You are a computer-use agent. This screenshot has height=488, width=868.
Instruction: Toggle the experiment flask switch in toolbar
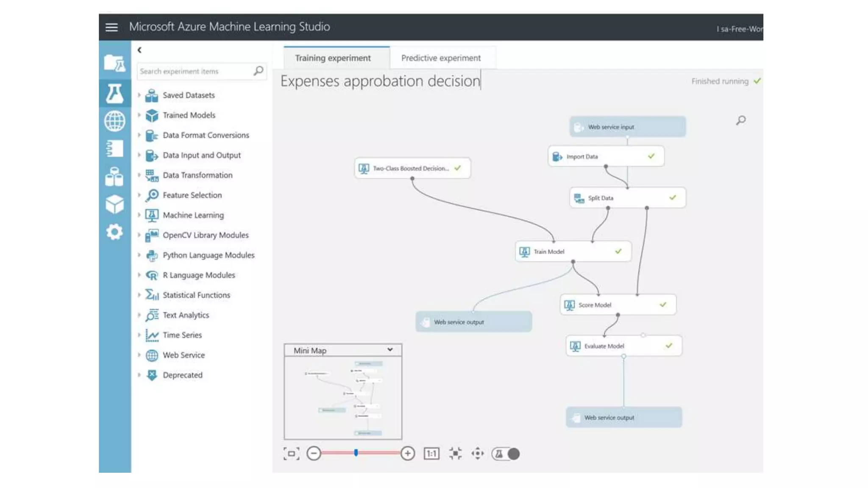(x=506, y=454)
